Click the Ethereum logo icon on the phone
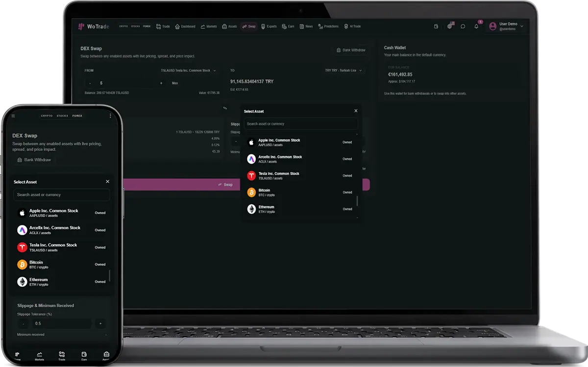The height and width of the screenshot is (367, 588). (22, 282)
